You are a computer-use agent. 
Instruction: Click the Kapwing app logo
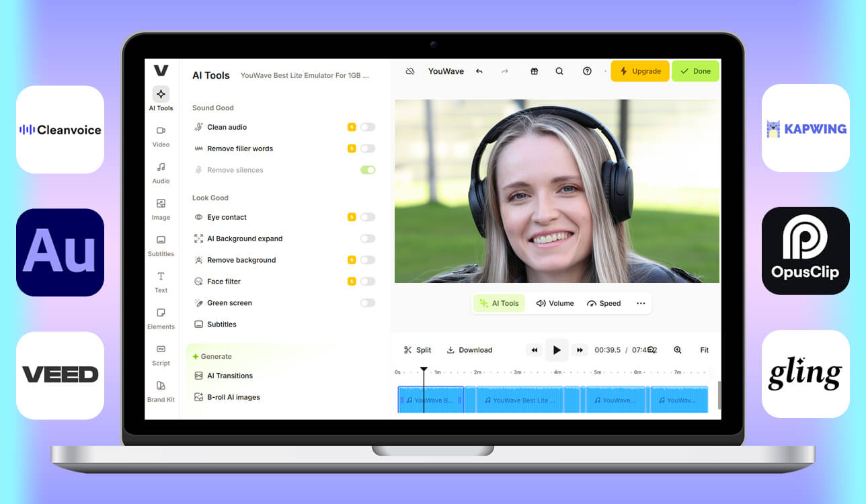pos(805,128)
